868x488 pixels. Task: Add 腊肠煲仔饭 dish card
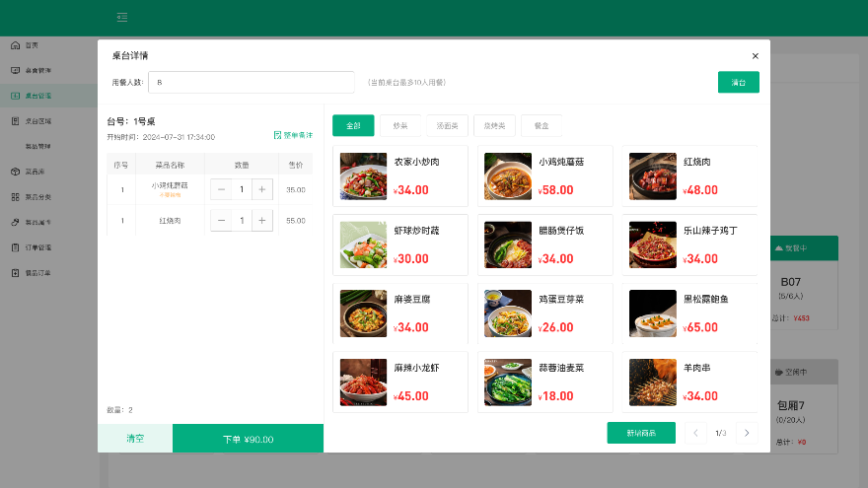tap(545, 244)
